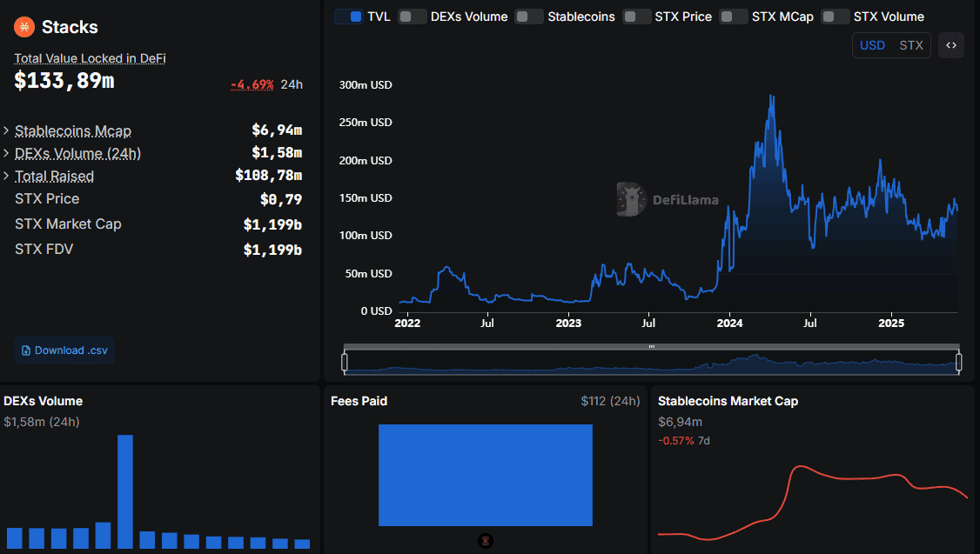Expand the Total Raised row
The width and height of the screenshot is (980, 554).
6,176
